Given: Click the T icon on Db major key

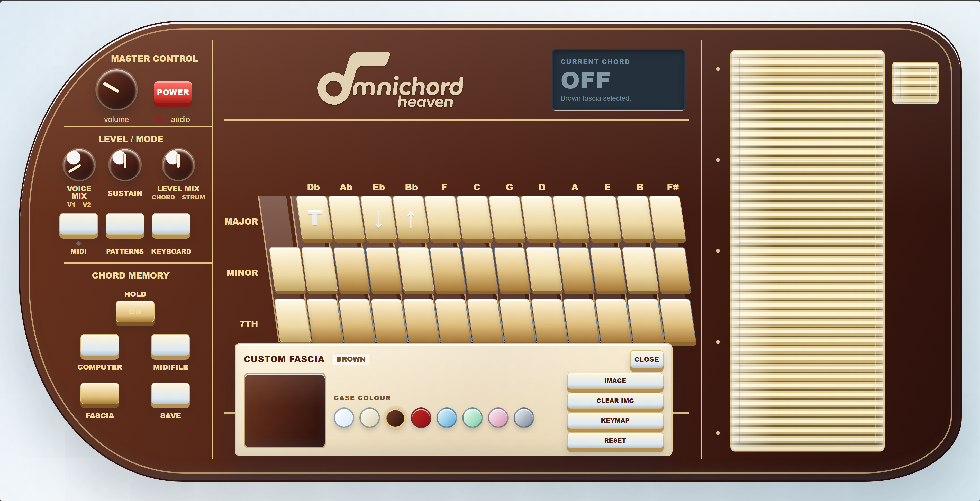Looking at the screenshot, I should [x=314, y=218].
